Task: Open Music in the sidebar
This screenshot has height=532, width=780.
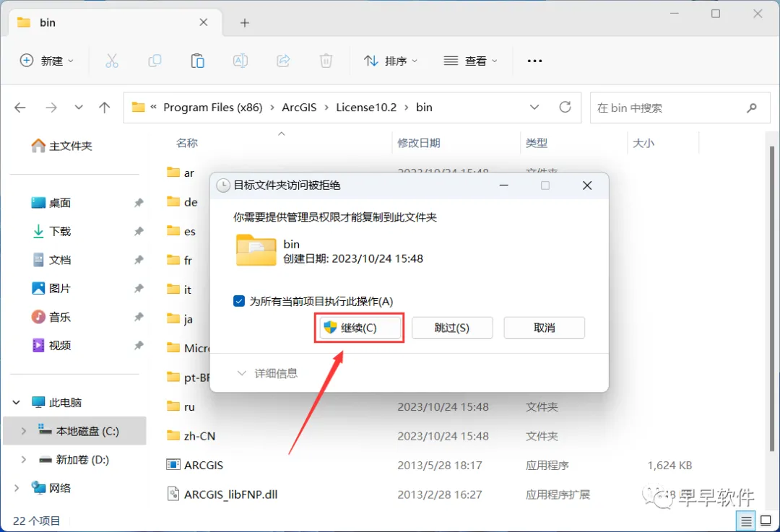Action: (51, 317)
